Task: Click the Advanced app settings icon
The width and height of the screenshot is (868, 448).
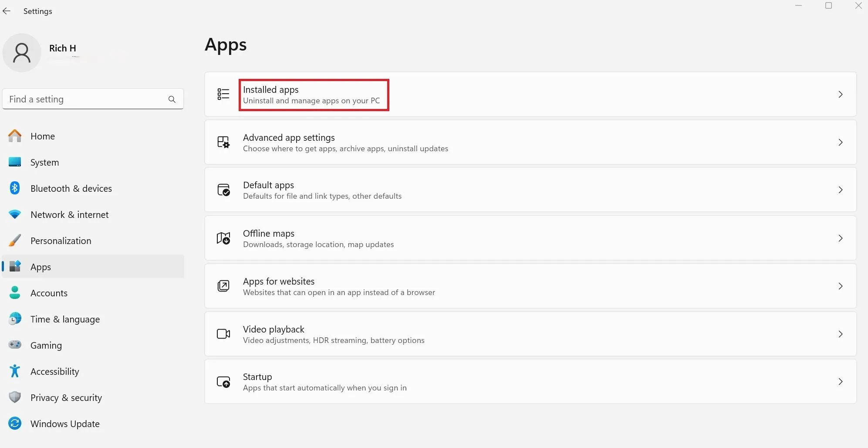Action: [223, 142]
